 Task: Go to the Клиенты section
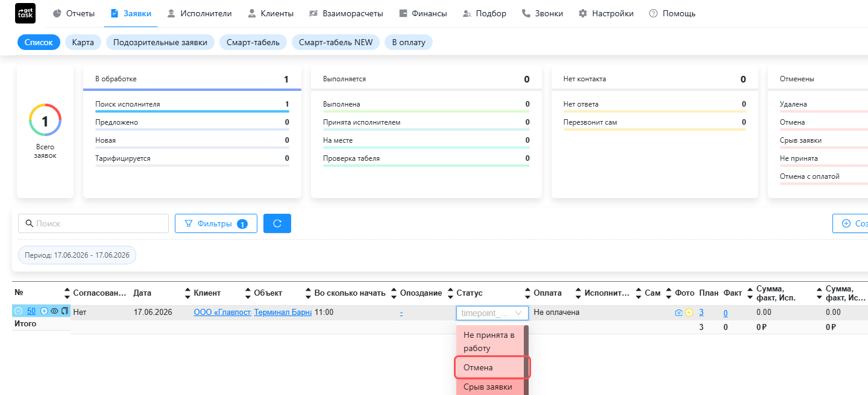[271, 13]
